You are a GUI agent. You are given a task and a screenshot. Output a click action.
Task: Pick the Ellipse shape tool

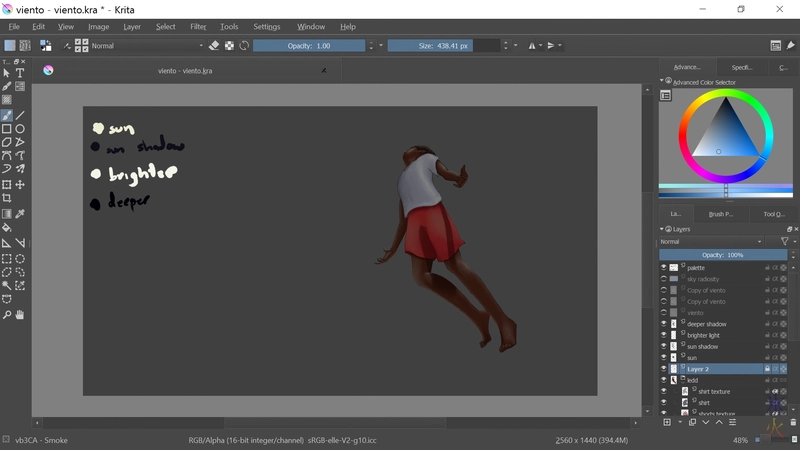point(20,129)
